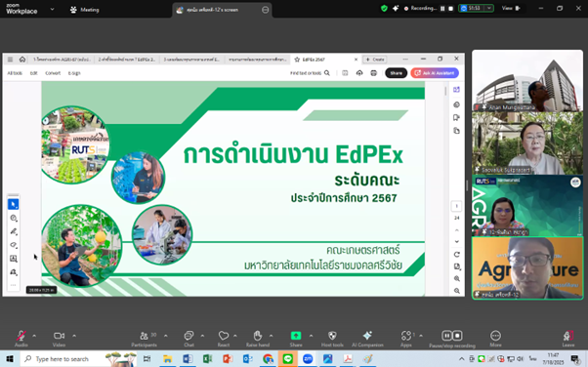Screen dimensions: 588x367
Task: Open the View menu at top right
Action: coord(511,8)
